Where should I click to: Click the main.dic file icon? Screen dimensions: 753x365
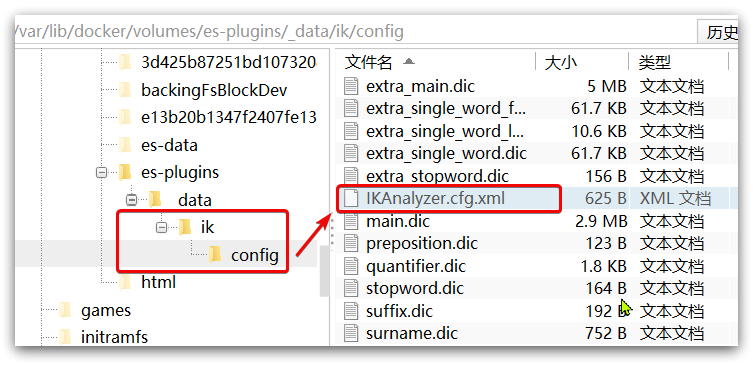point(352,221)
